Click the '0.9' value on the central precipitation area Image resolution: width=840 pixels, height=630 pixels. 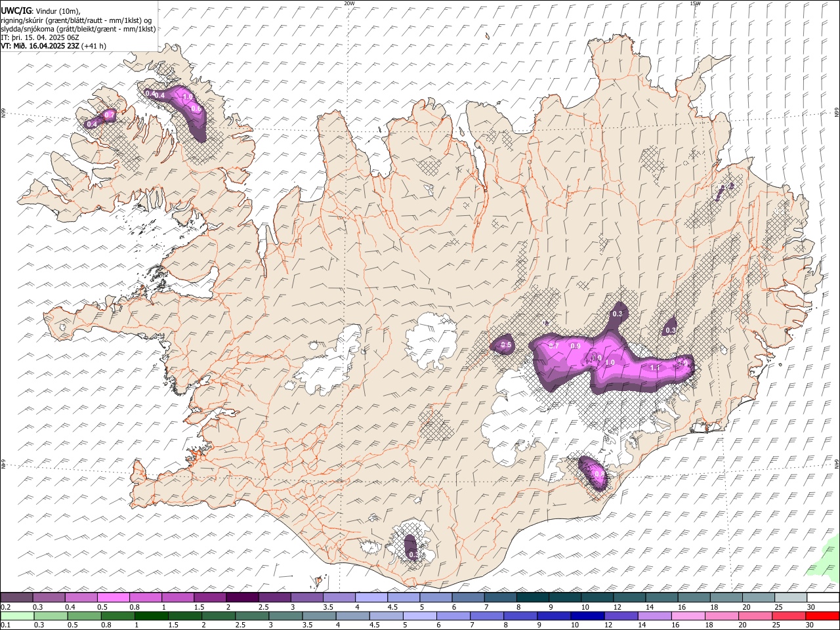coord(576,346)
